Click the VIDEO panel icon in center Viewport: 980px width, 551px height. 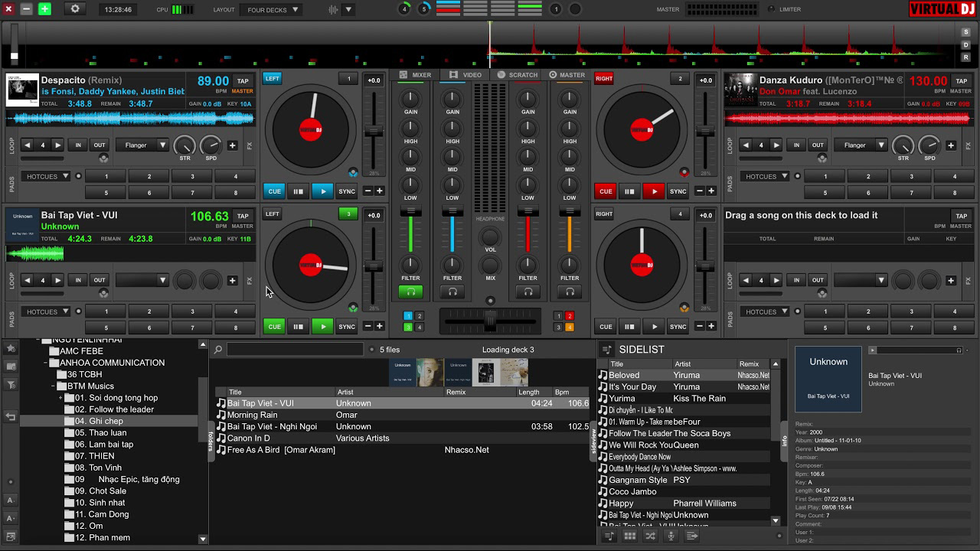(459, 74)
